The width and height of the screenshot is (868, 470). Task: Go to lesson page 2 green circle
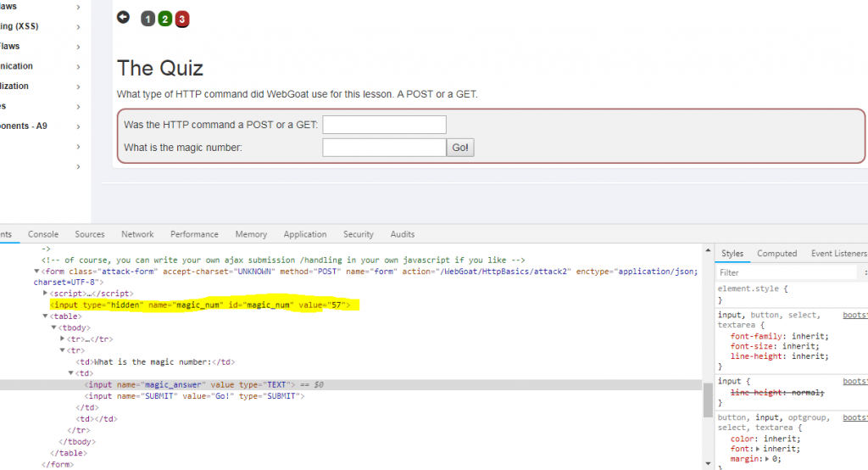165,20
